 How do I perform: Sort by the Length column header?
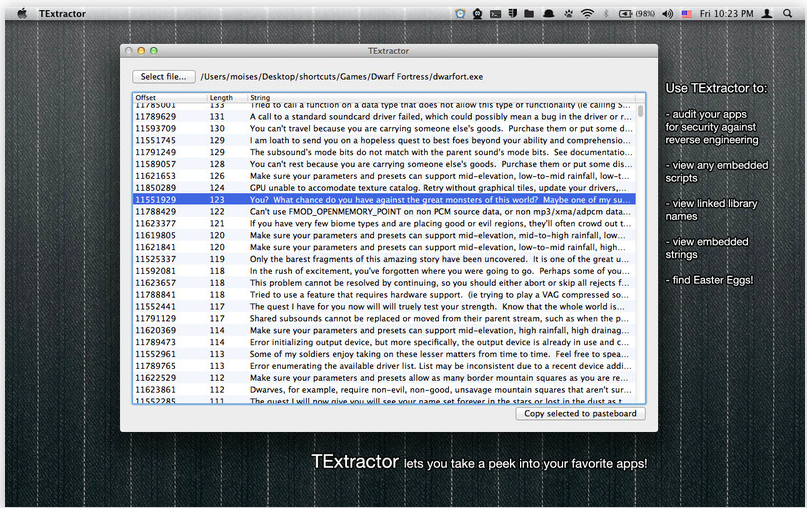[227, 97]
